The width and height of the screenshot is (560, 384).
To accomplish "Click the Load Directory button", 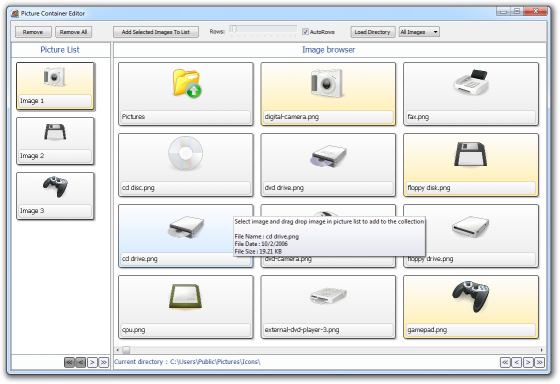I will click(x=372, y=32).
